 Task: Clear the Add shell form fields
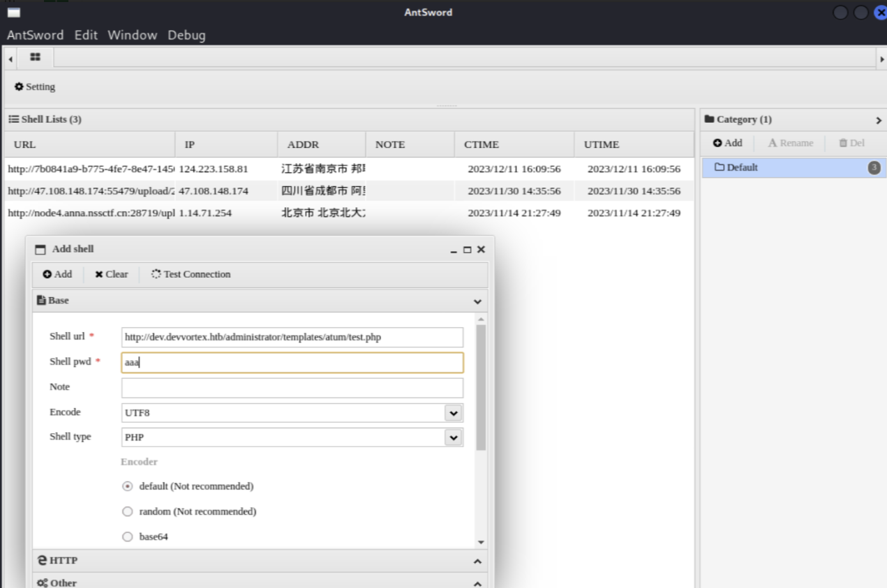tap(112, 274)
